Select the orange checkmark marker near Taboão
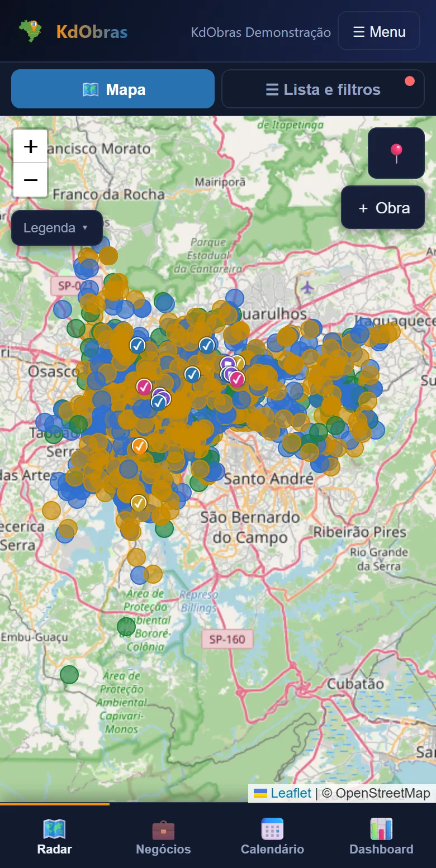This screenshot has width=436, height=868. 139,446
